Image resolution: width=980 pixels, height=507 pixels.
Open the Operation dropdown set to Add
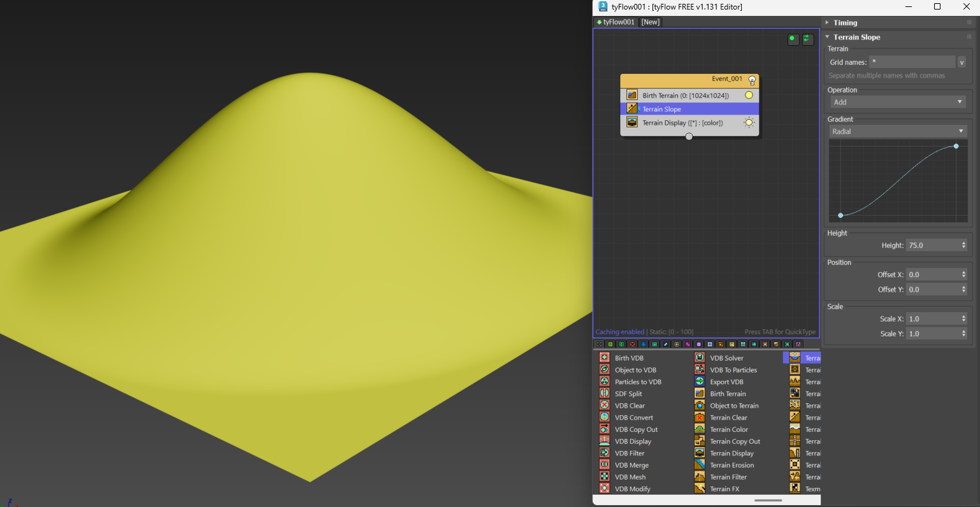pos(897,102)
